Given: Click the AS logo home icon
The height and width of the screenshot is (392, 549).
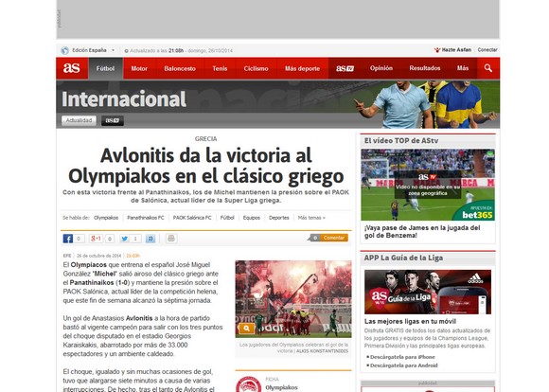Looking at the screenshot, I should [x=72, y=68].
